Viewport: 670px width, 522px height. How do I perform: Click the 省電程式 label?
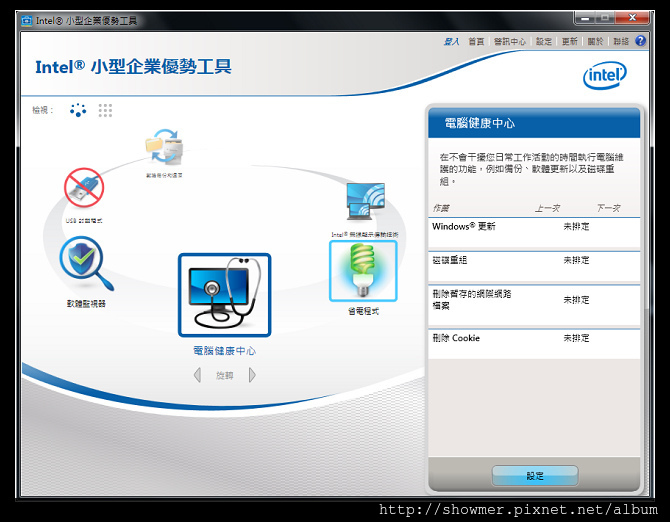tap(363, 311)
